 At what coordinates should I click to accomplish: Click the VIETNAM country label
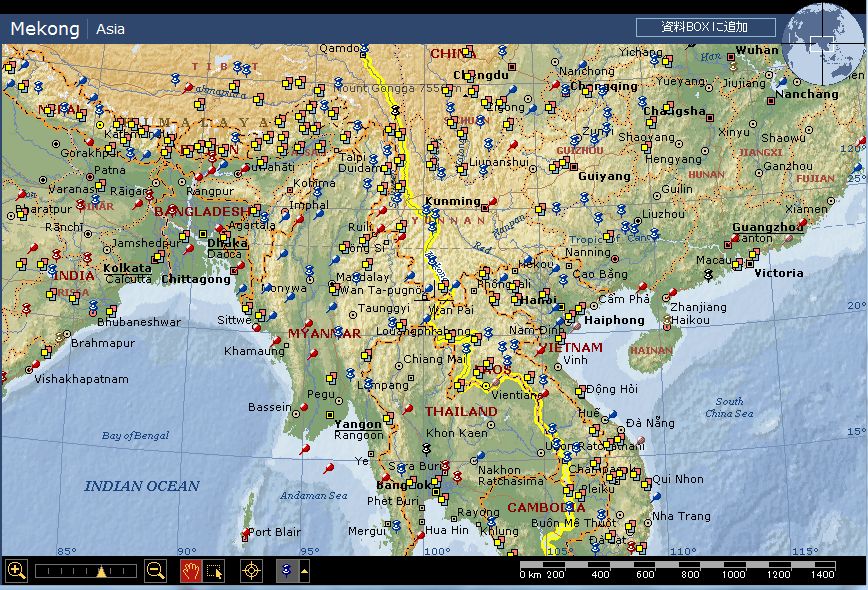click(x=570, y=348)
